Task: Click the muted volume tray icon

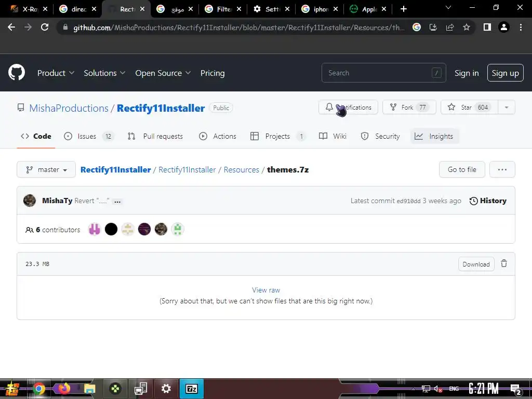Action: point(438,389)
